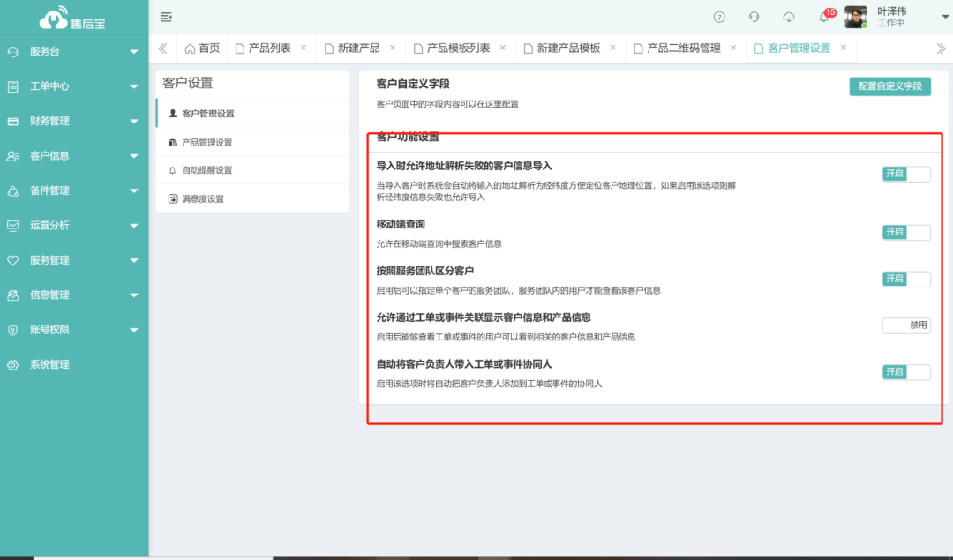Collapse sidebar using the hamburger menu icon

(x=166, y=17)
